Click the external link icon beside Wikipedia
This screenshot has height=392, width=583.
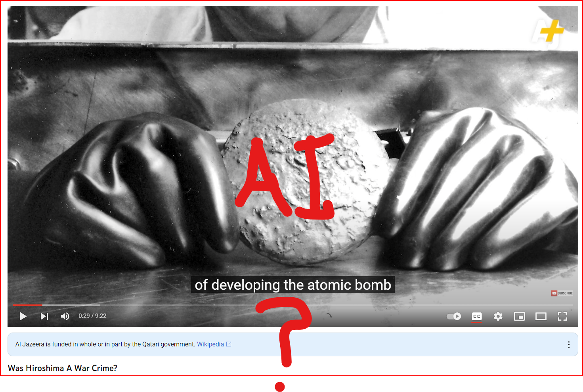tap(229, 344)
